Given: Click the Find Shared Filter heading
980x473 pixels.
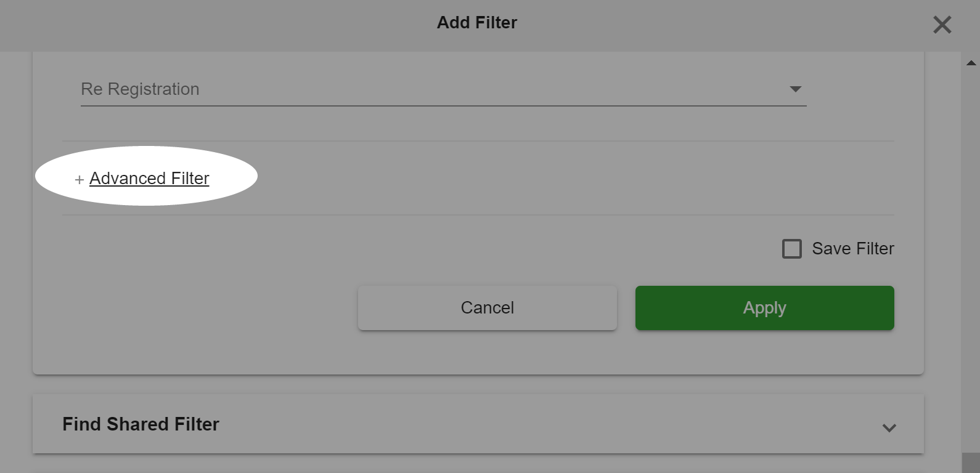Looking at the screenshot, I should (x=141, y=424).
